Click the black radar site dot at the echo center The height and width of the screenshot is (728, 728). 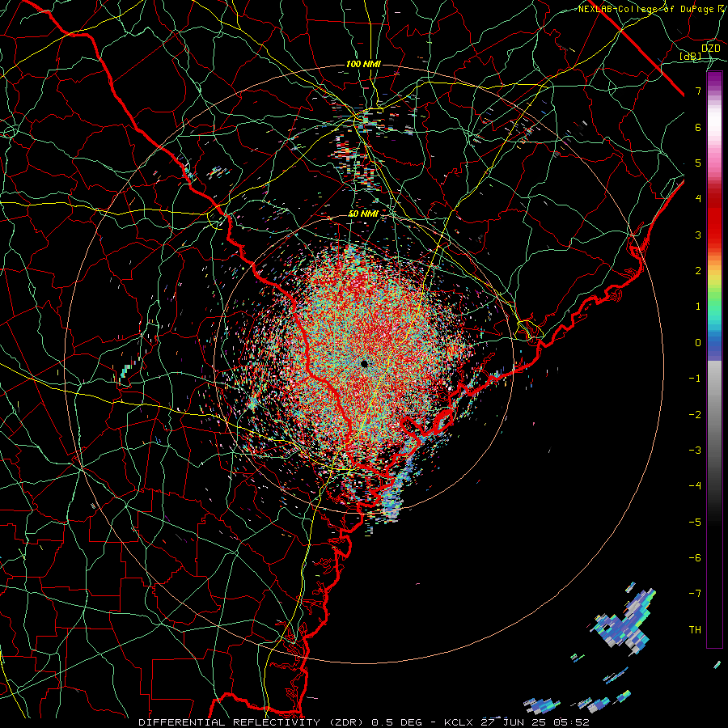[x=365, y=363]
